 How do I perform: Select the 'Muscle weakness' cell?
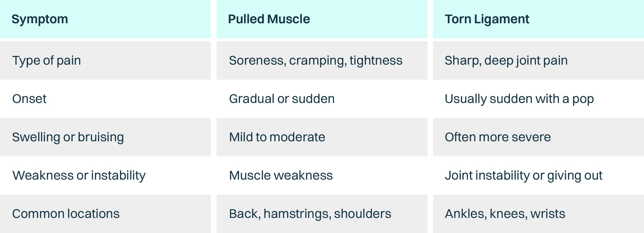coord(281,176)
